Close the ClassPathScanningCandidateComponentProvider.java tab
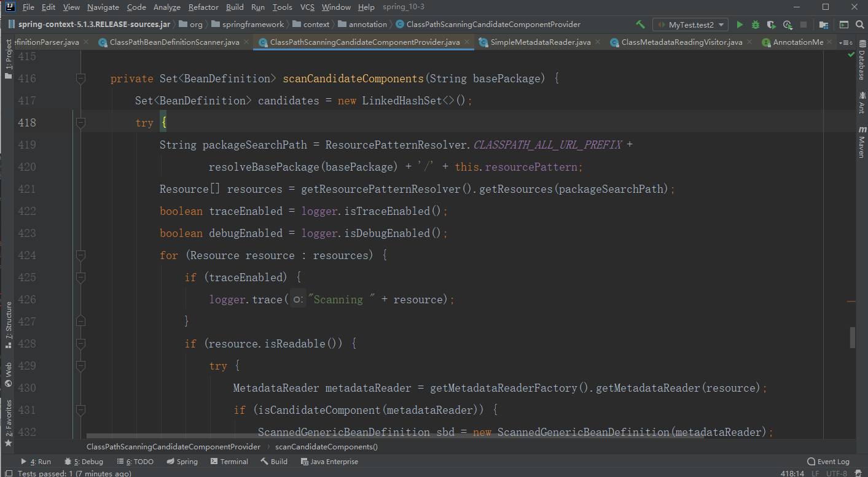 click(x=467, y=42)
